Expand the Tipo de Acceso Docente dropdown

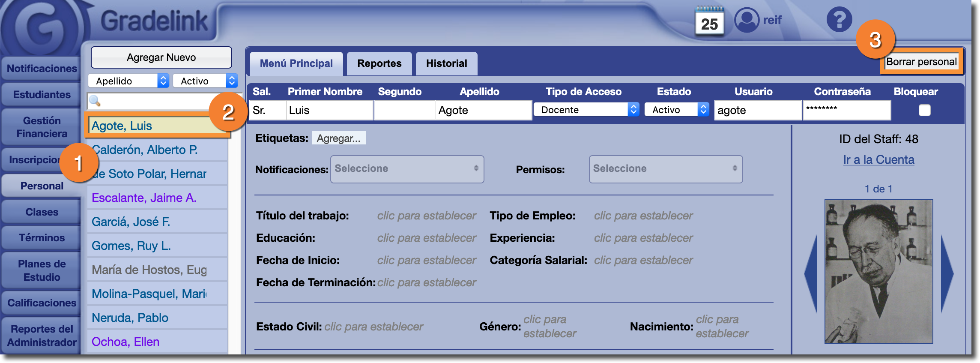pyautogui.click(x=586, y=110)
